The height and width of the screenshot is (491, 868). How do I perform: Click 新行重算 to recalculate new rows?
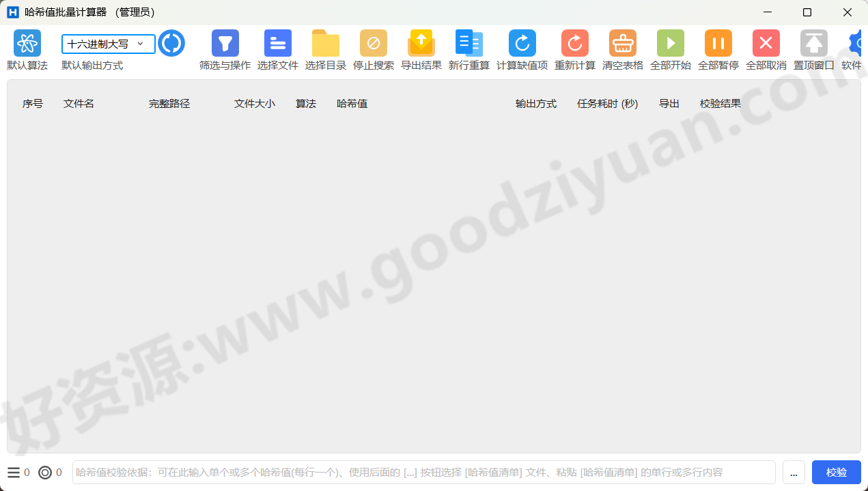click(468, 43)
